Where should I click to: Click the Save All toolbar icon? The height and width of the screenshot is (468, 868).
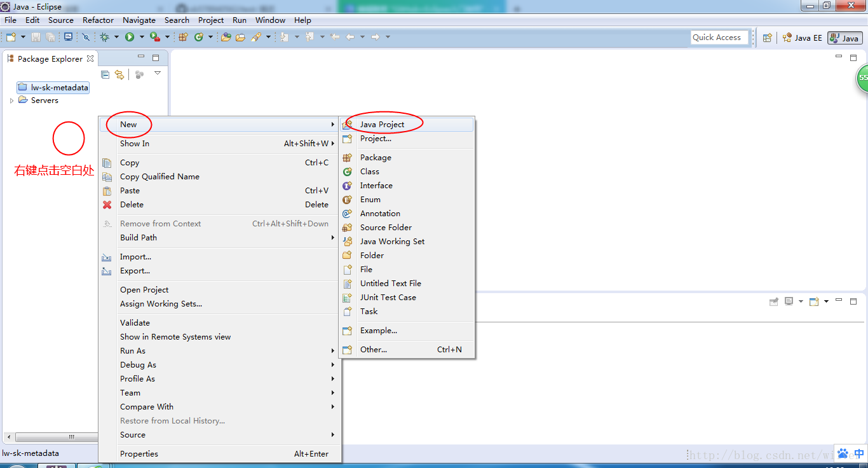point(50,38)
